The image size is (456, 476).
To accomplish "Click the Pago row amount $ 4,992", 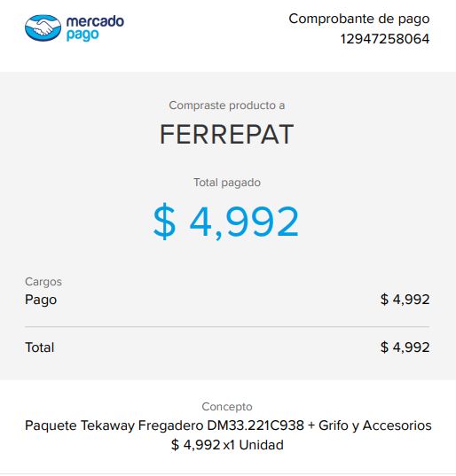I will [405, 300].
